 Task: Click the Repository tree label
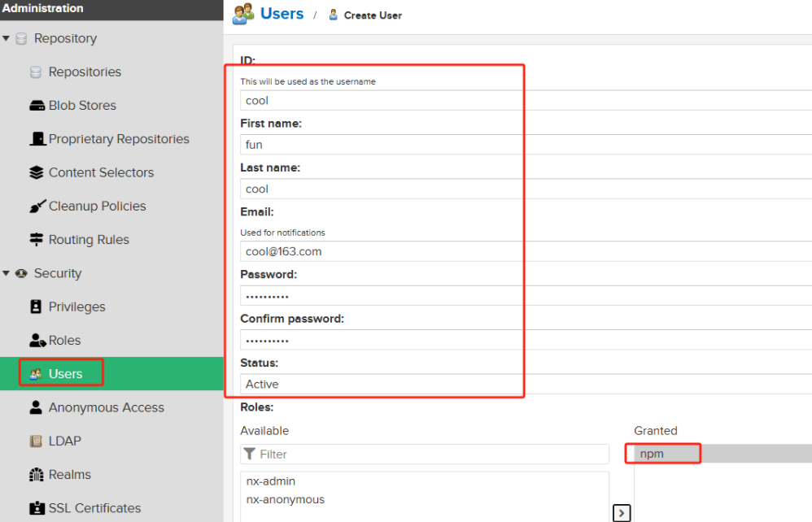[65, 38]
